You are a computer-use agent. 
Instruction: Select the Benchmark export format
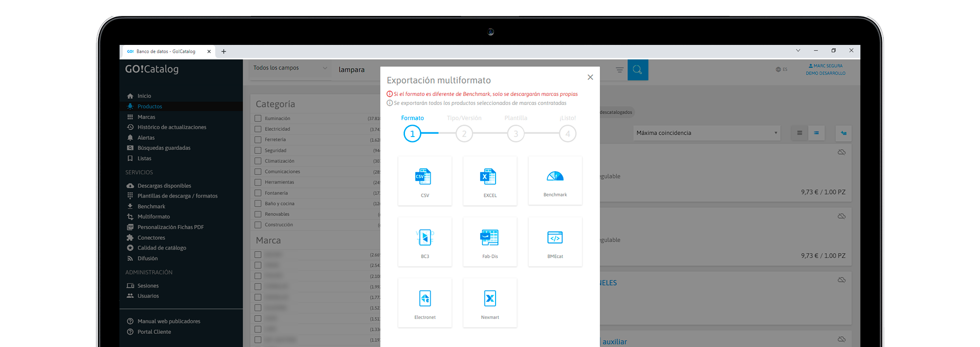[x=555, y=181]
